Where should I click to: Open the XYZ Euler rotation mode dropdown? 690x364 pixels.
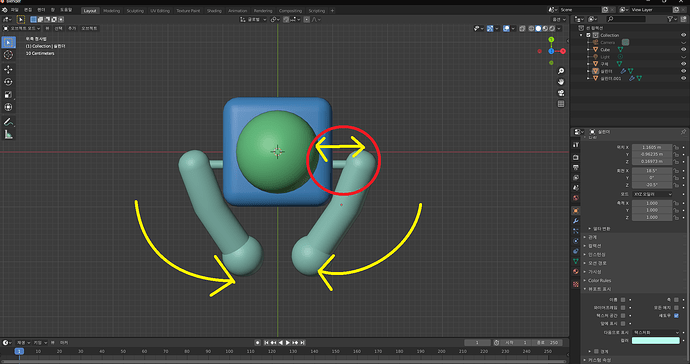point(652,194)
